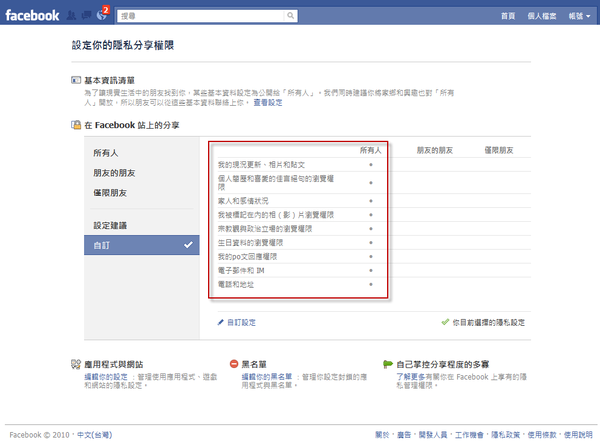Open 工作機會 footer link
Screen dimensions: 600x446
(469, 435)
